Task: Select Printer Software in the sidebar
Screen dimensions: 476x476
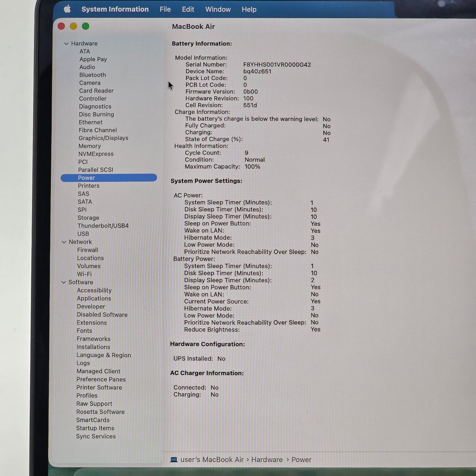Action: tap(99, 387)
